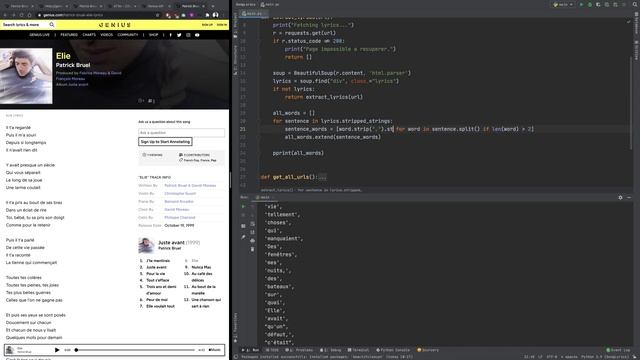Click the Genius search magnifier icon

click(x=52, y=25)
